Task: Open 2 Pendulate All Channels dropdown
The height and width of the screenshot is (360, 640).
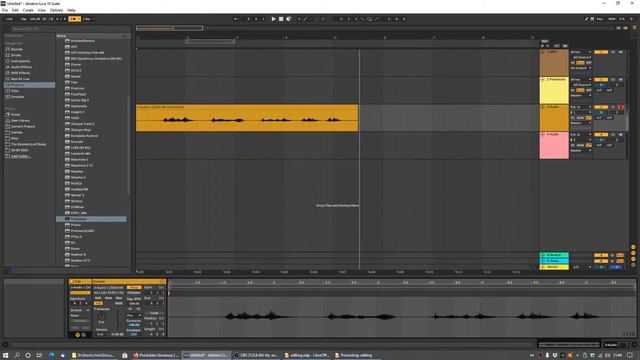Action: [x=582, y=85]
